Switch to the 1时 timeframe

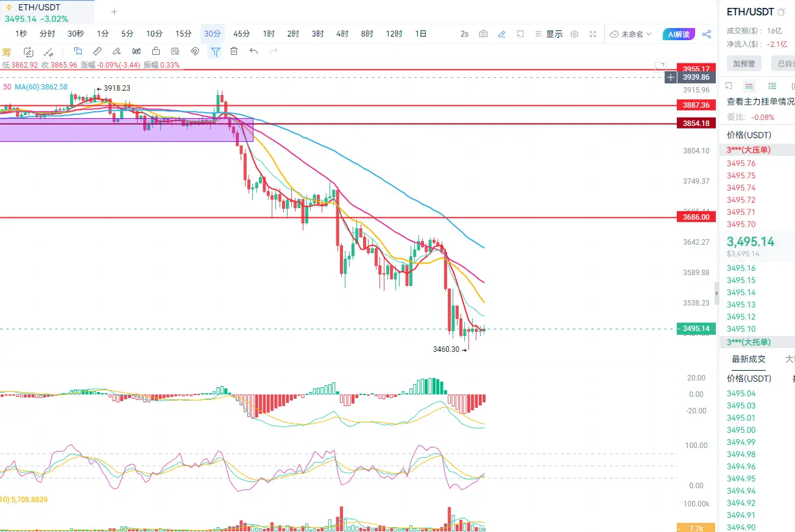(x=269, y=34)
